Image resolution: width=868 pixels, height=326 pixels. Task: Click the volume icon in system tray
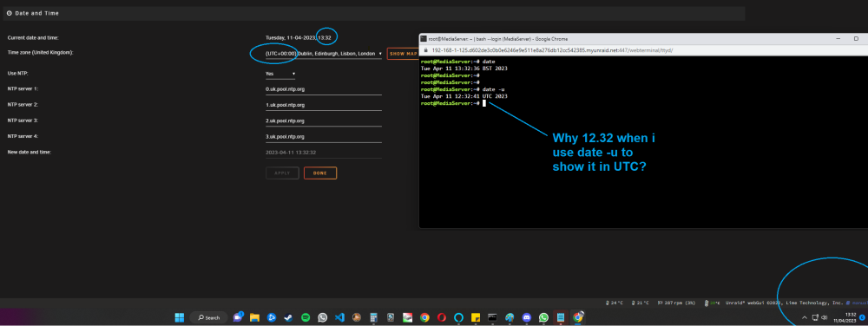825,317
